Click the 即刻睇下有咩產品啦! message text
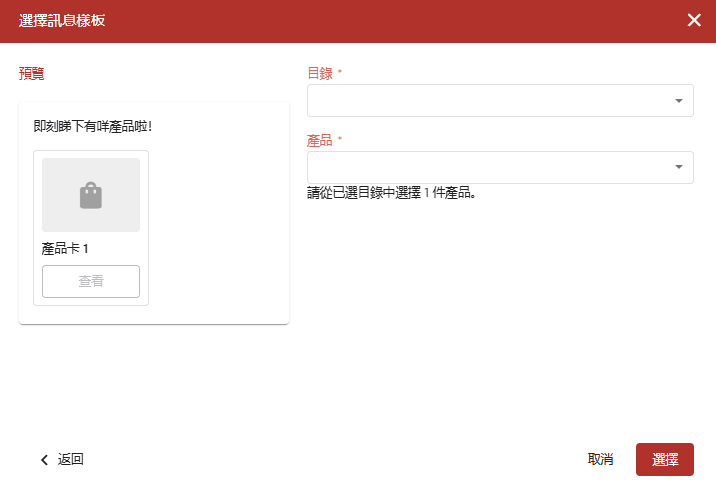 pyautogui.click(x=93, y=126)
